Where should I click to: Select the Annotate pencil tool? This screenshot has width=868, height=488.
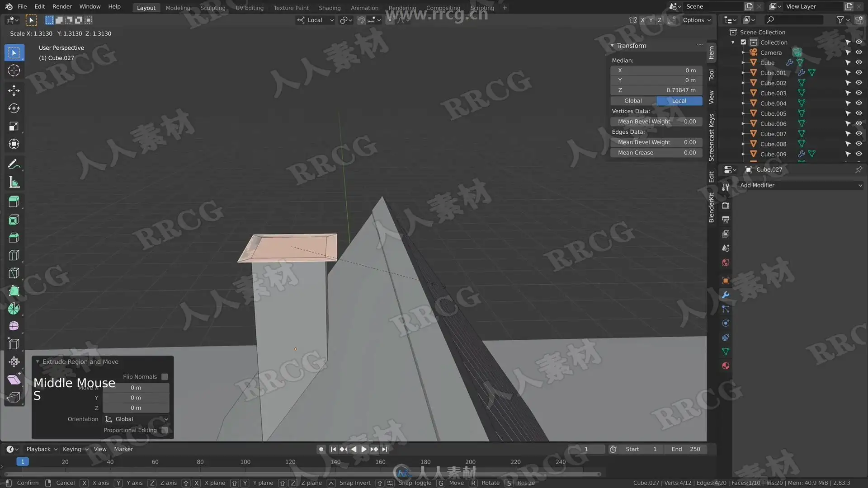[14, 164]
